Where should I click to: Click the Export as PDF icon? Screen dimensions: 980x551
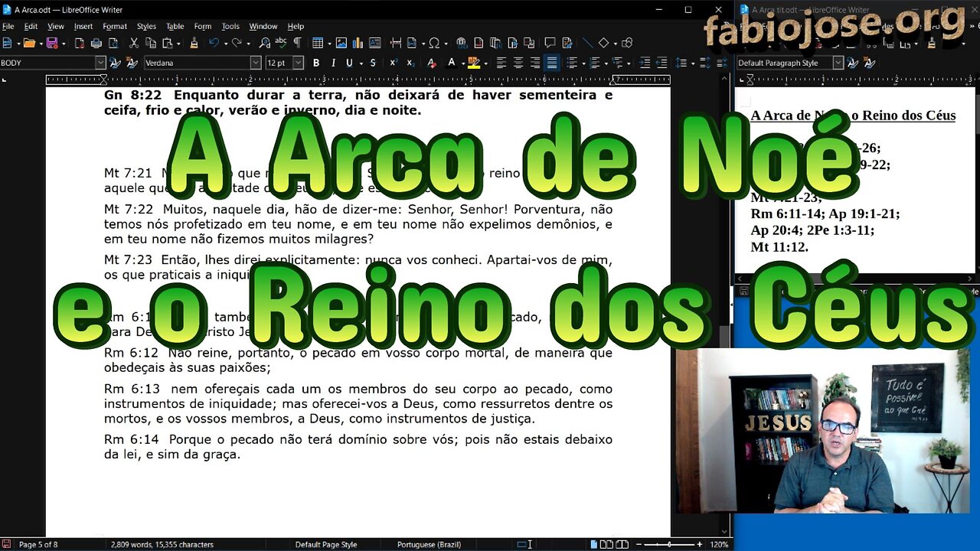80,43
